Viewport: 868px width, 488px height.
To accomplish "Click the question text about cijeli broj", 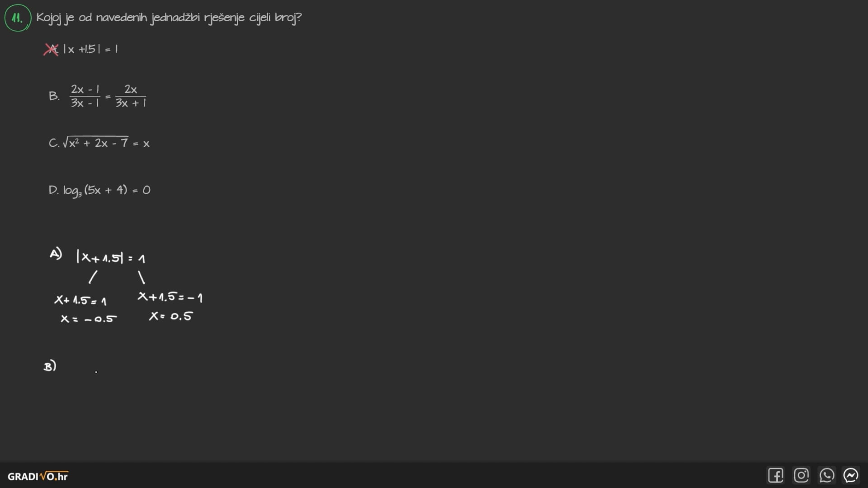I will click(x=169, y=18).
